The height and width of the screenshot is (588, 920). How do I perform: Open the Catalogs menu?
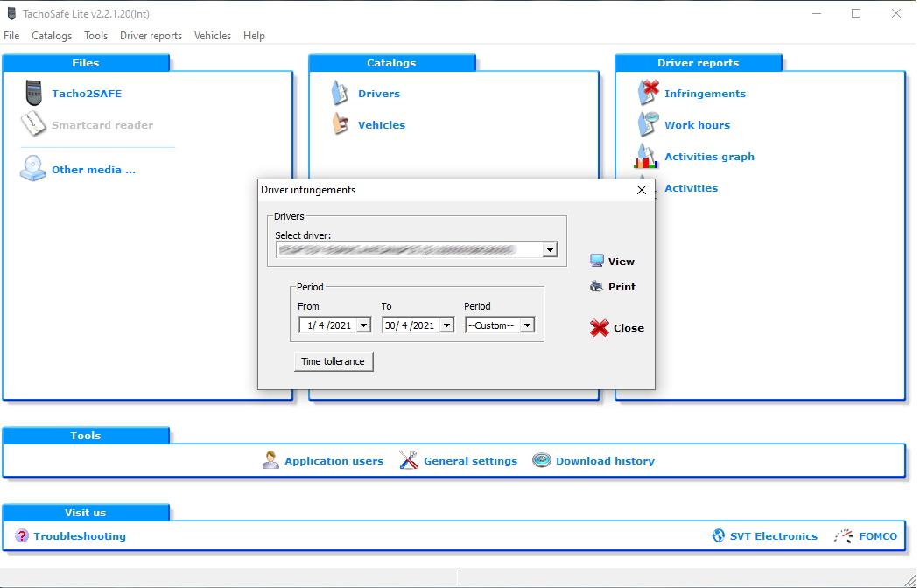52,36
